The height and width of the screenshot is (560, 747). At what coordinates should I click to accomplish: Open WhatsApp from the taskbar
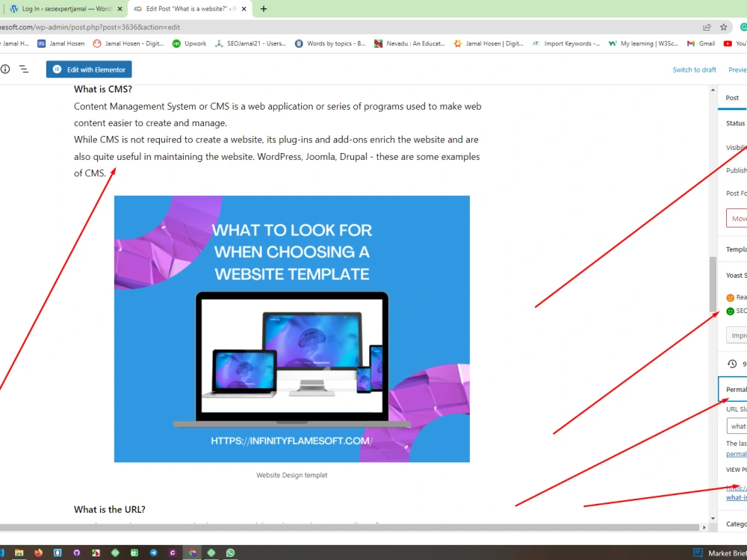231,553
